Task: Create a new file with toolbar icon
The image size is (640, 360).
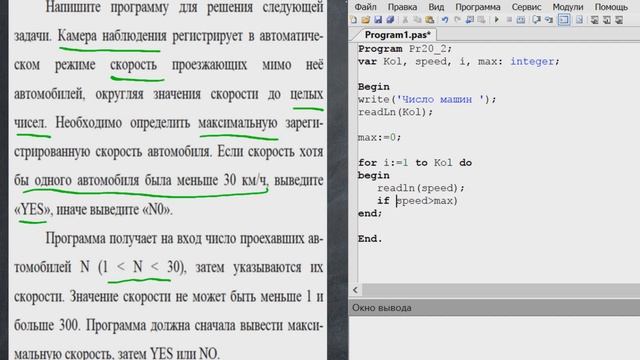Action: [354, 20]
